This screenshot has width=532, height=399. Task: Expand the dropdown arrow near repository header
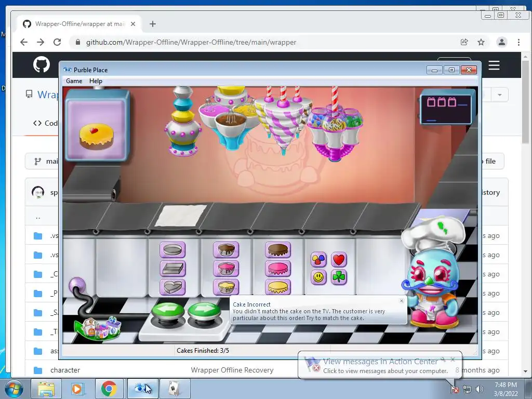coord(499,95)
